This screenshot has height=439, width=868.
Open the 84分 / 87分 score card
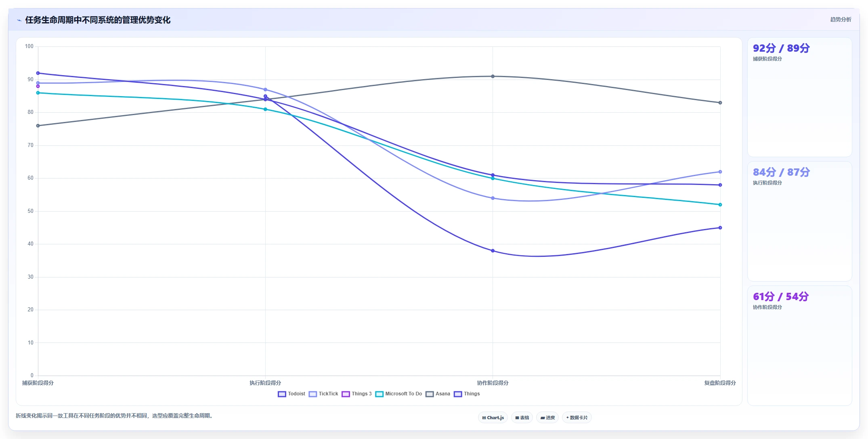799,221
